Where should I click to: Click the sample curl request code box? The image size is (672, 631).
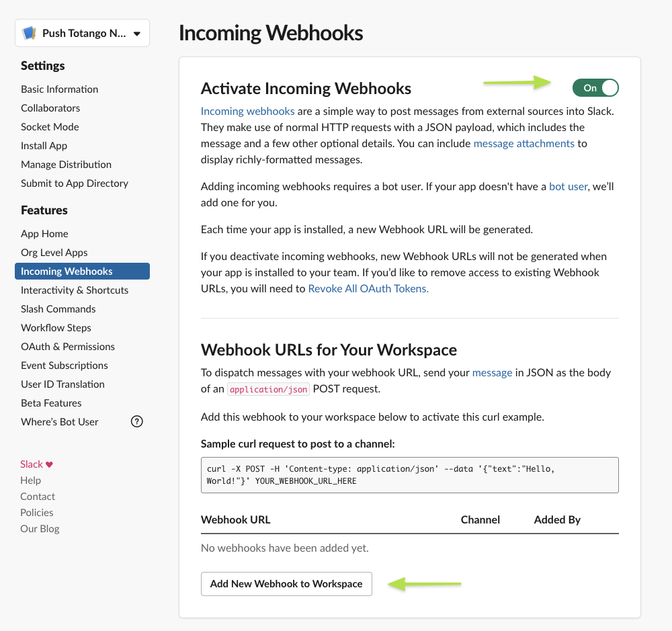point(410,475)
